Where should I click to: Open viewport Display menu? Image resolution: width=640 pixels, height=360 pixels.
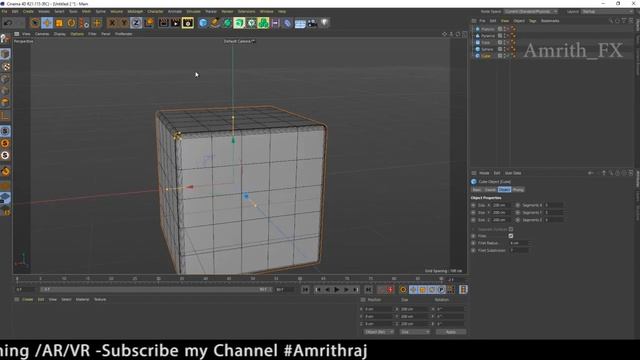click(x=60, y=34)
